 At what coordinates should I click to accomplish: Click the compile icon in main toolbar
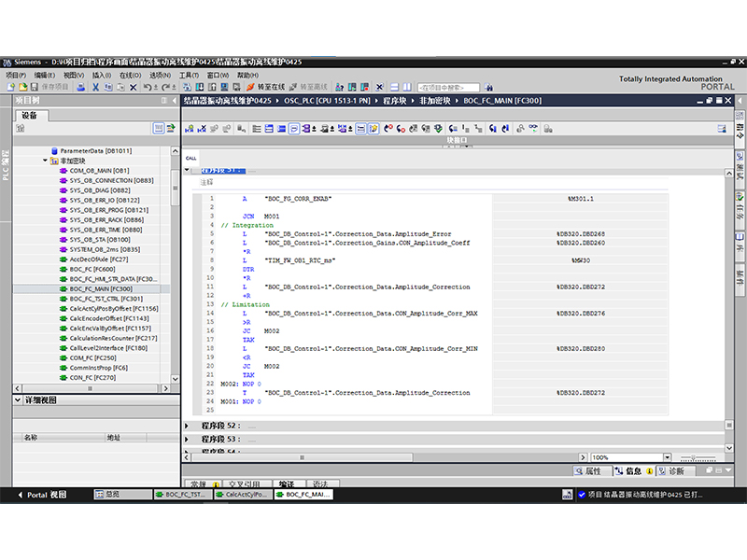(x=188, y=87)
